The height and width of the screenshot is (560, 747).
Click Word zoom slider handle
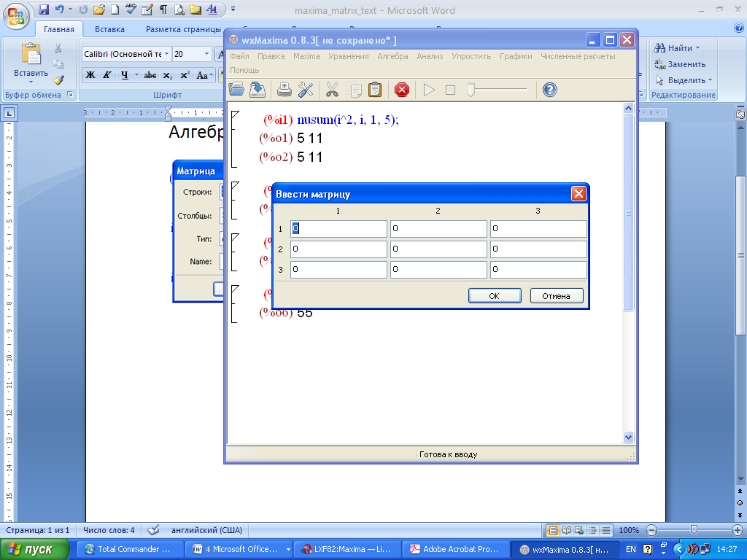pyautogui.click(x=694, y=530)
